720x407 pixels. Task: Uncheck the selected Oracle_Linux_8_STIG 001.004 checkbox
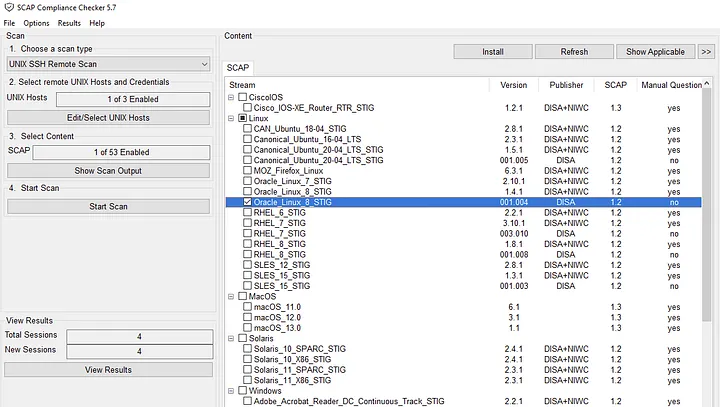tap(248, 202)
